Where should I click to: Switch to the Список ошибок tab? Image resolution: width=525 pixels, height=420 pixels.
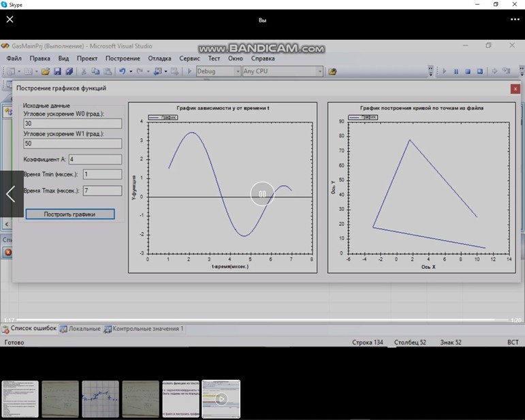[29, 328]
